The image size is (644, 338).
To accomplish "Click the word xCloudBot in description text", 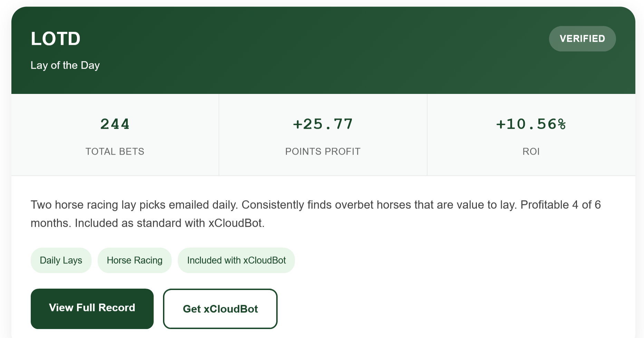I will [236, 223].
